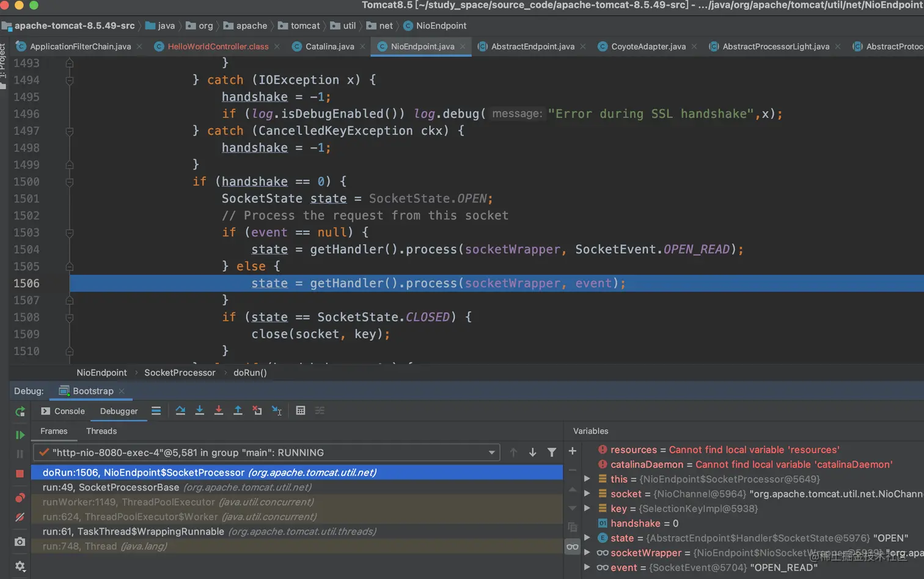Open Evaluate Expression calculator
Viewport: 924px width, 579px height.
click(x=301, y=411)
